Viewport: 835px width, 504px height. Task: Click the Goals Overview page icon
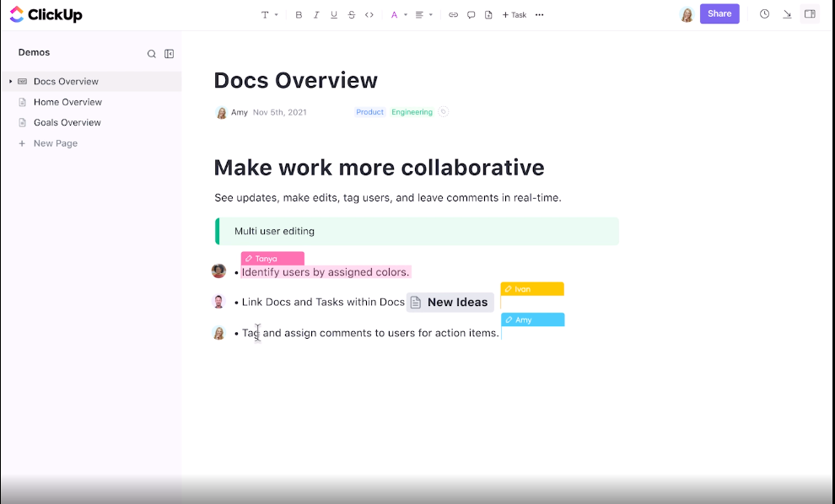click(23, 122)
